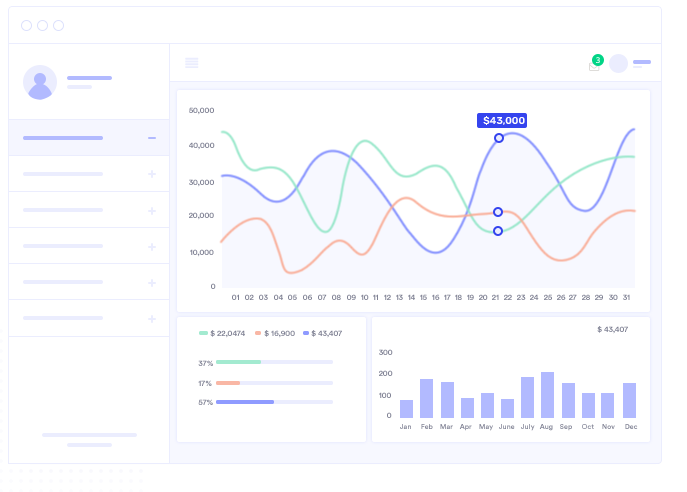Click the 57% percentage label

tap(205, 402)
